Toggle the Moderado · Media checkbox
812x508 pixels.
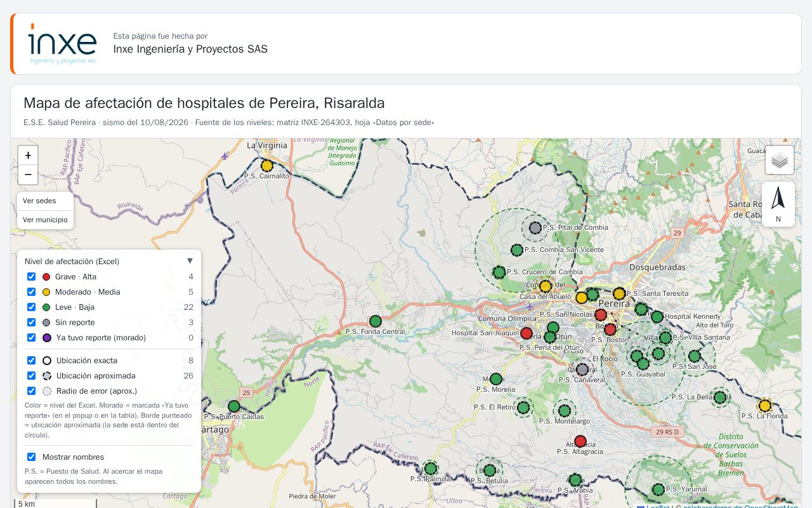[31, 292]
